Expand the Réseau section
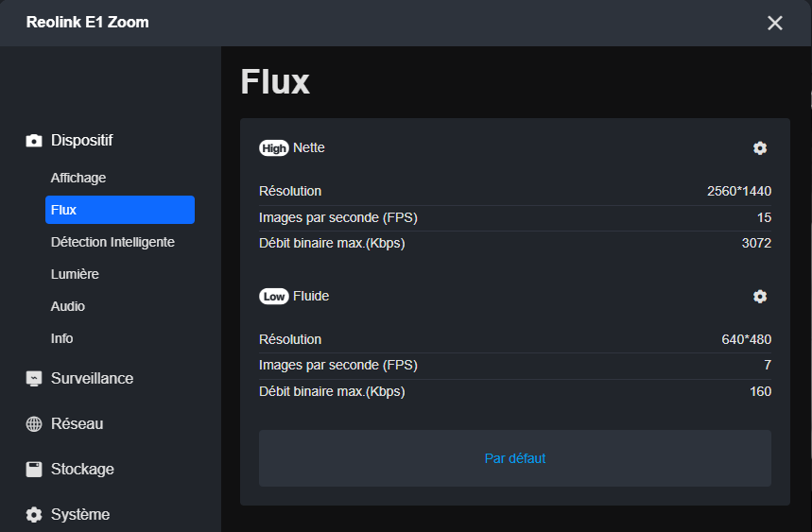 point(77,423)
